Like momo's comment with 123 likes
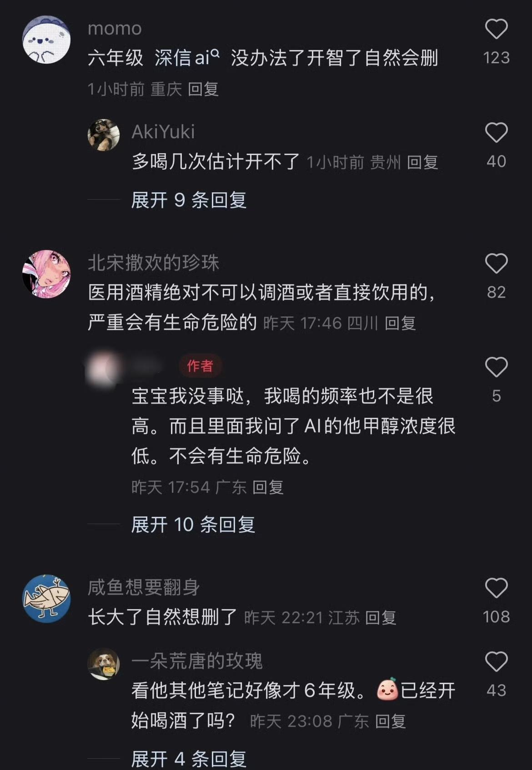The height and width of the screenshot is (770, 532). tap(496, 29)
